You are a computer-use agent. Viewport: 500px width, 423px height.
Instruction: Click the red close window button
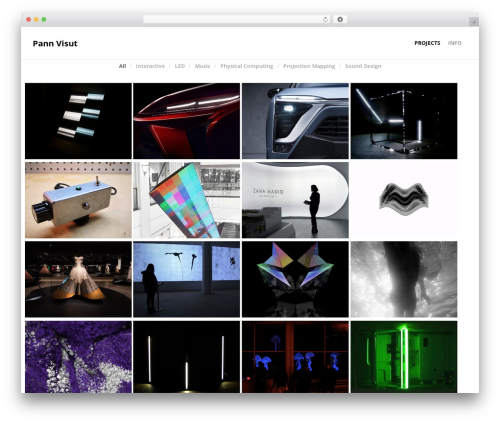coord(29,19)
